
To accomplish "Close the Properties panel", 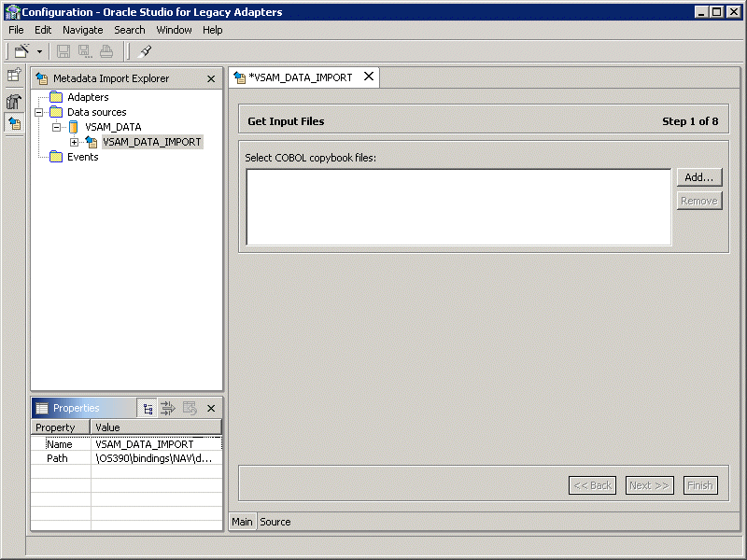I will (x=211, y=408).
